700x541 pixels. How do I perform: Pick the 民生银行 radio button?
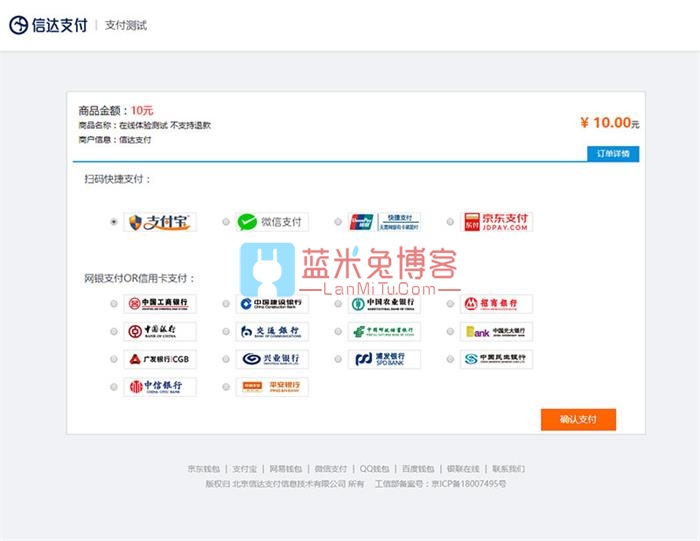point(450,359)
